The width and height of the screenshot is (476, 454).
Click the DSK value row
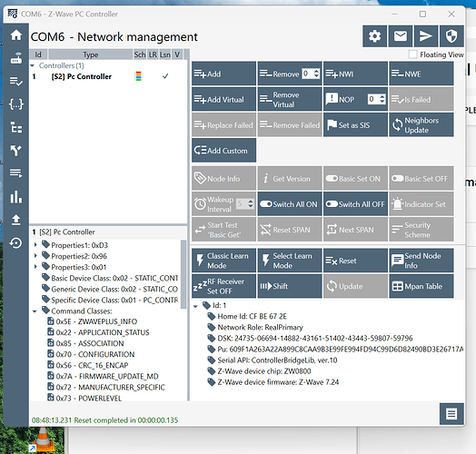(x=310, y=338)
